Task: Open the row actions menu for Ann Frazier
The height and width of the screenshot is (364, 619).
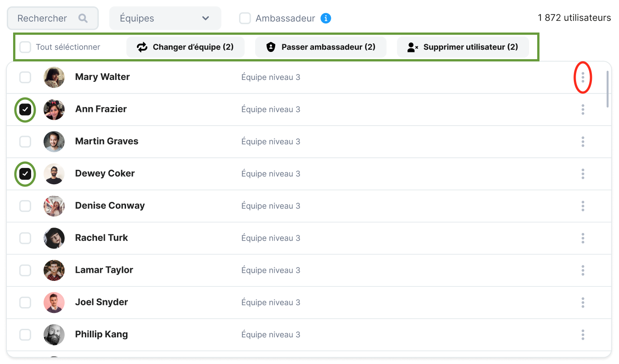Action: (583, 109)
